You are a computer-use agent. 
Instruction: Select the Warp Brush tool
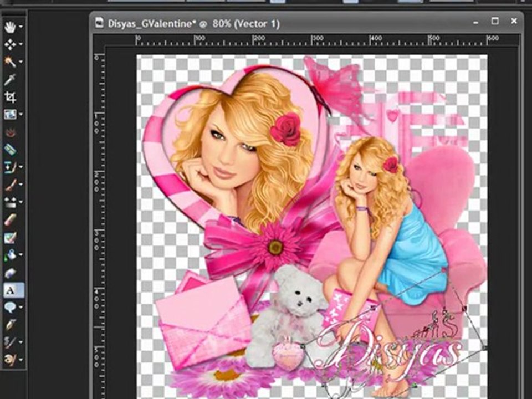coord(10,342)
